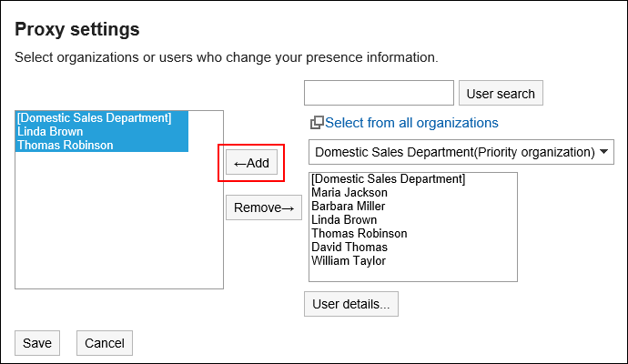The image size is (628, 364).
Task: Open the Domestic Sales Department dropdown arrow
Action: (x=604, y=152)
